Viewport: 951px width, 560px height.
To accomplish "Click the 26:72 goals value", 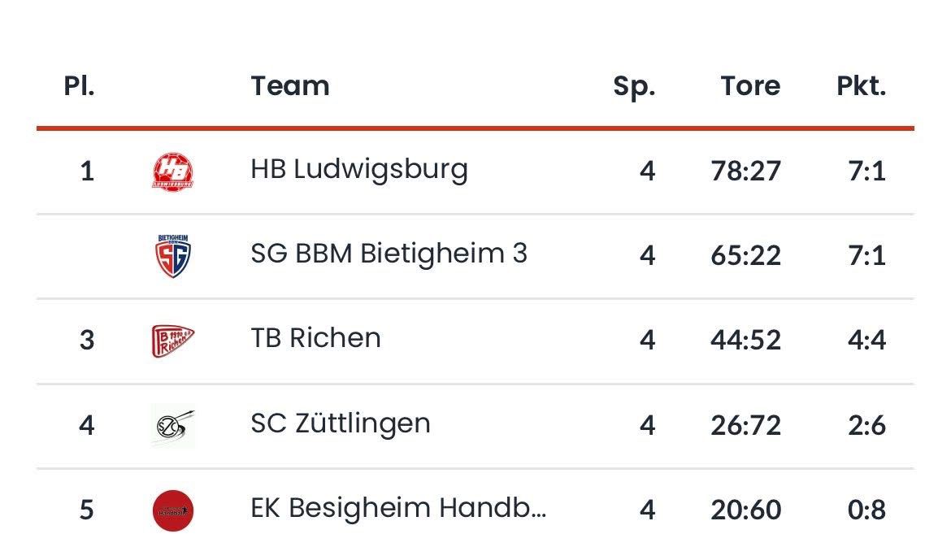I will (745, 425).
